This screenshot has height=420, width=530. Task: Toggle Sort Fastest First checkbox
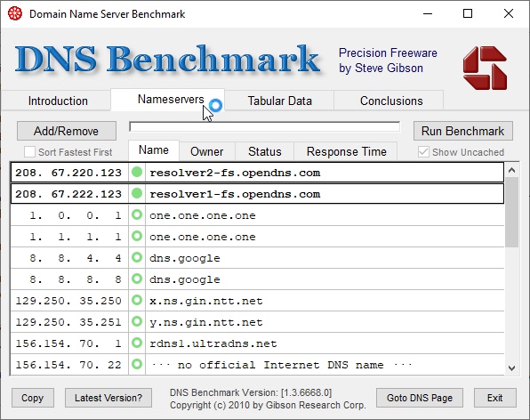29,152
